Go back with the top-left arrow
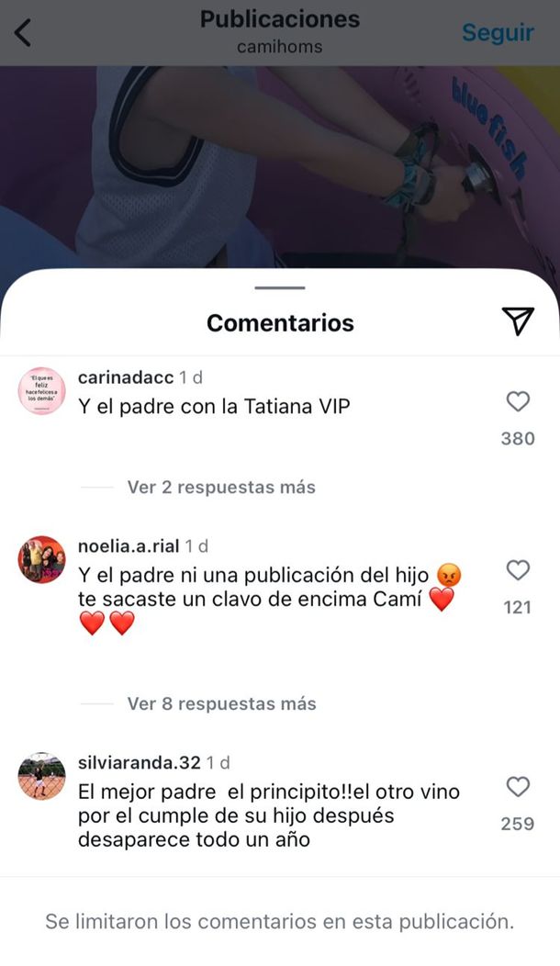Viewport: 560px width, 966px height. tap(24, 33)
